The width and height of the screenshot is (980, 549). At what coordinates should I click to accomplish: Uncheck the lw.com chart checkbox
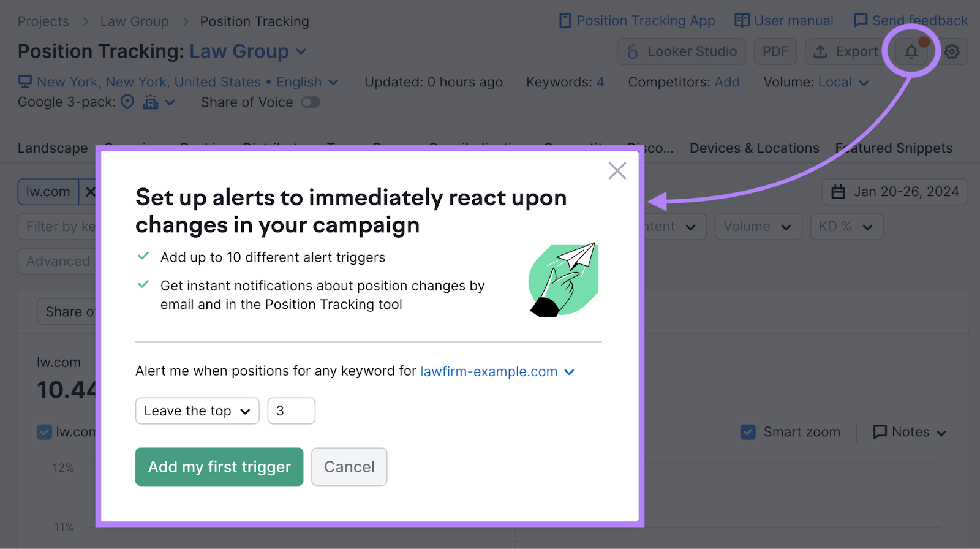44,432
